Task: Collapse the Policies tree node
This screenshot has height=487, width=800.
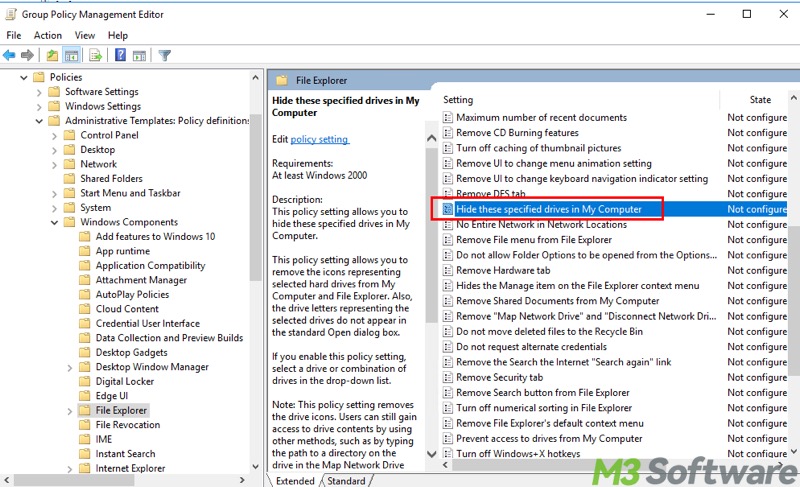Action: [x=23, y=78]
